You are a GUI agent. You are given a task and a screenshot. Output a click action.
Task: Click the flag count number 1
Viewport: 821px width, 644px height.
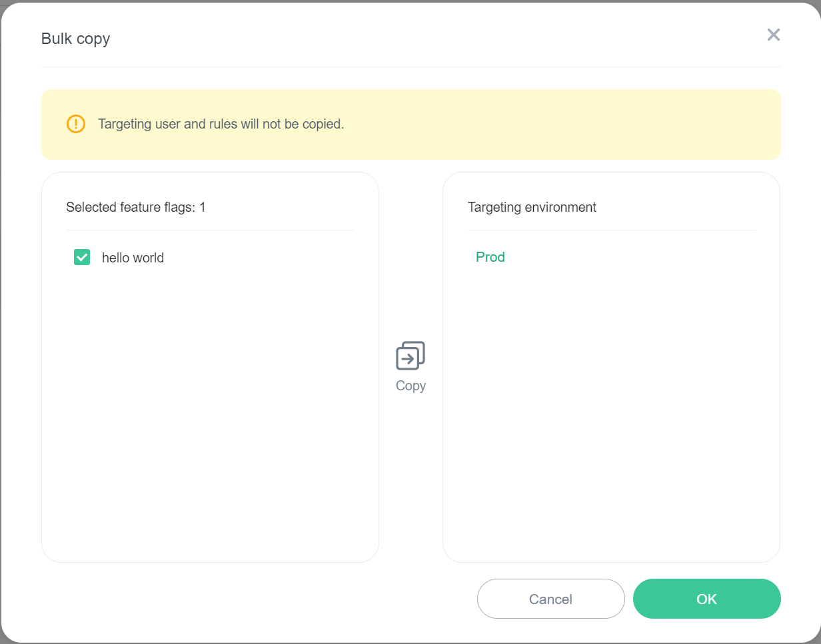[x=203, y=207]
